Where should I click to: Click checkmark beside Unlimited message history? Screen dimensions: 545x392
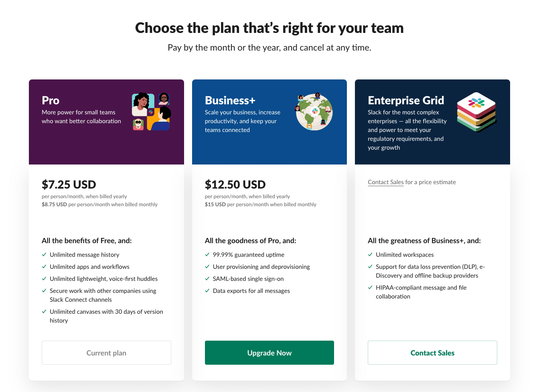click(44, 254)
